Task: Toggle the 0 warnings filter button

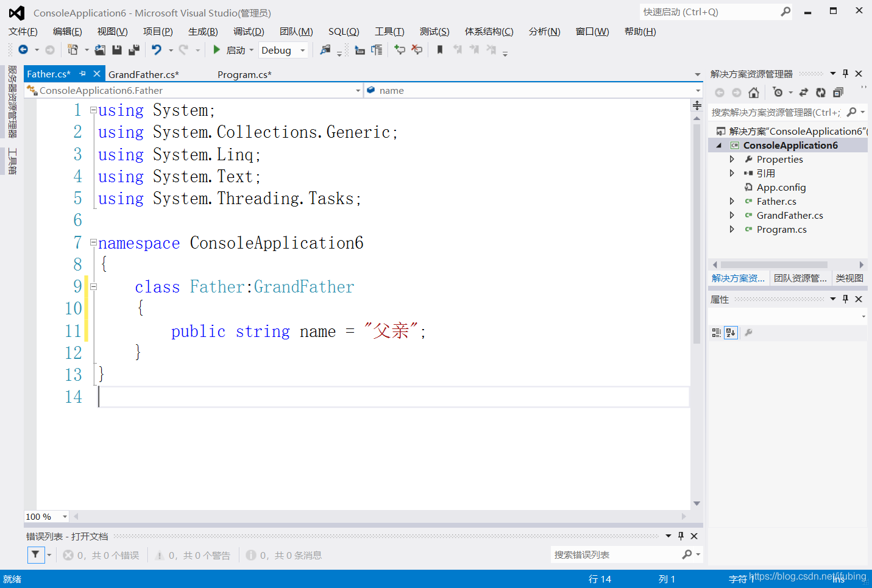Action: point(193,555)
